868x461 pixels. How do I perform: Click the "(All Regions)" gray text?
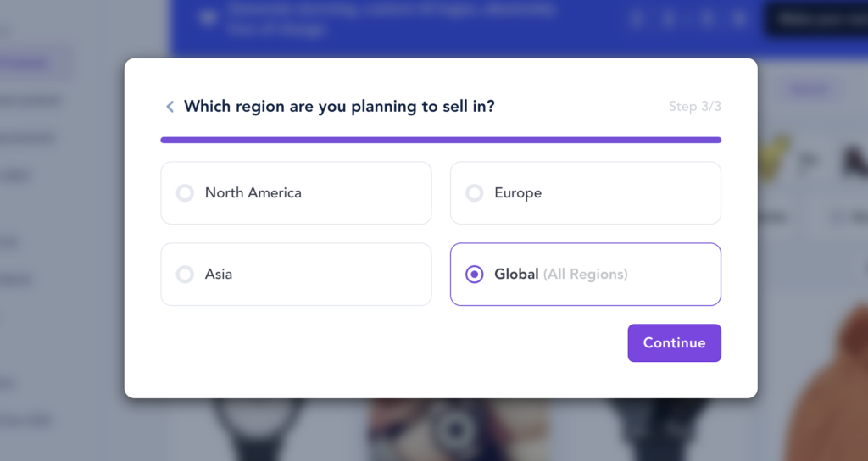586,275
